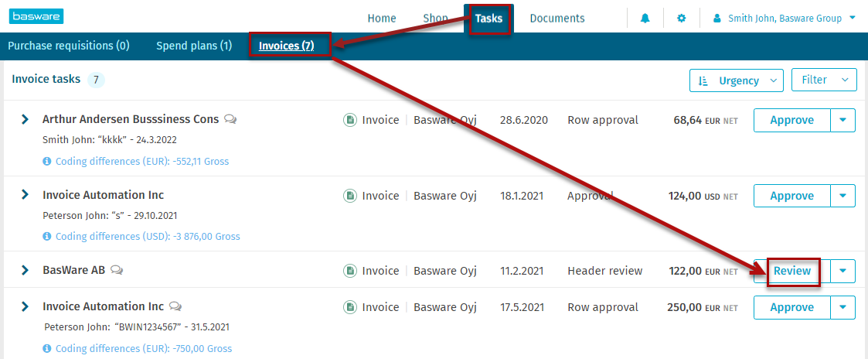Click info icon for -552,11 coding differences
This screenshot has height=359, width=868.
(47, 161)
